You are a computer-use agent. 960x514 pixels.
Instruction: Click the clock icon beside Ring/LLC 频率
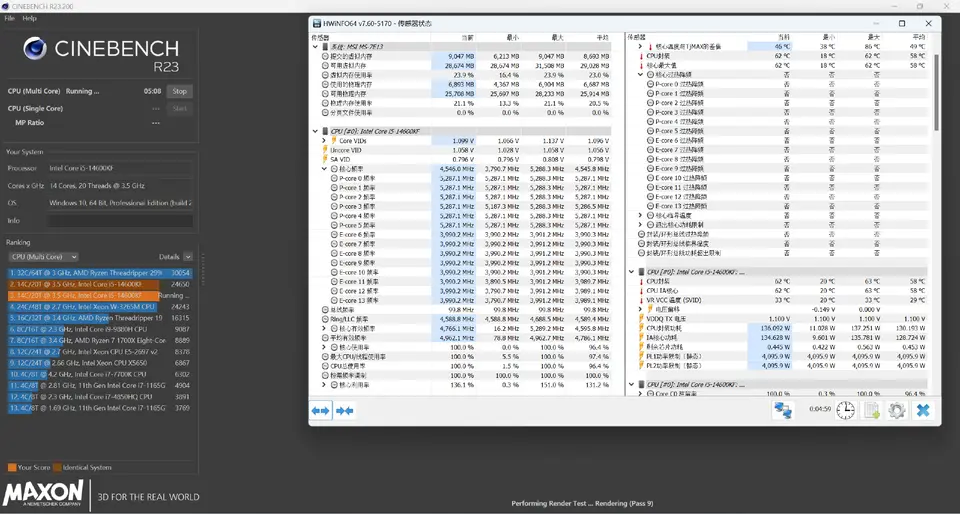coord(325,319)
